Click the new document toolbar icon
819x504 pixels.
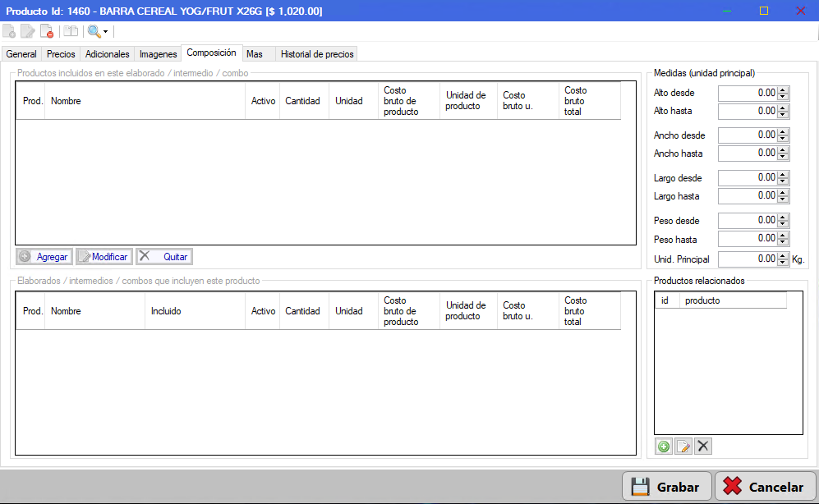click(x=9, y=31)
